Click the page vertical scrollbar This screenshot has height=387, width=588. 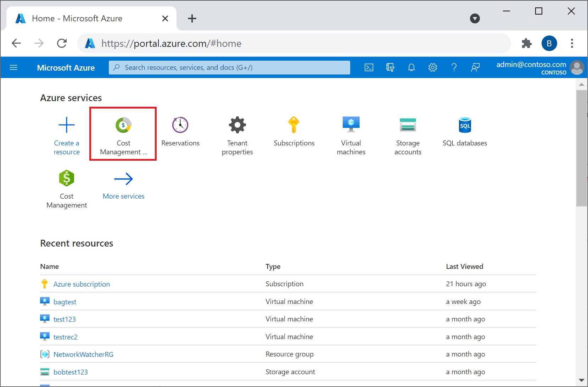pyautogui.click(x=581, y=148)
